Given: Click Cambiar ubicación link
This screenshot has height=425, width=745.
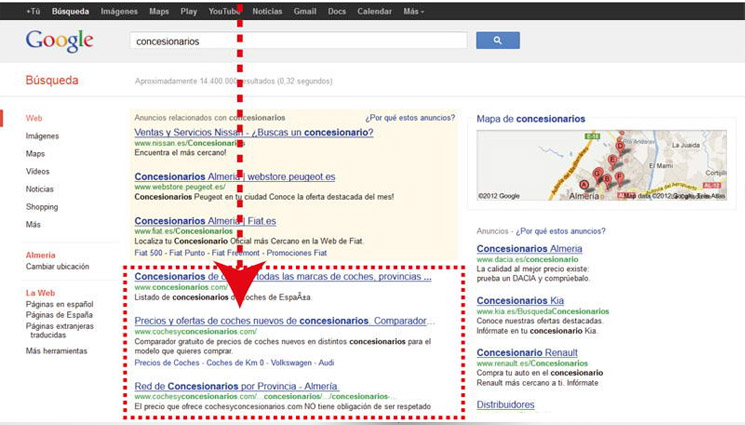Looking at the screenshot, I should tap(55, 267).
